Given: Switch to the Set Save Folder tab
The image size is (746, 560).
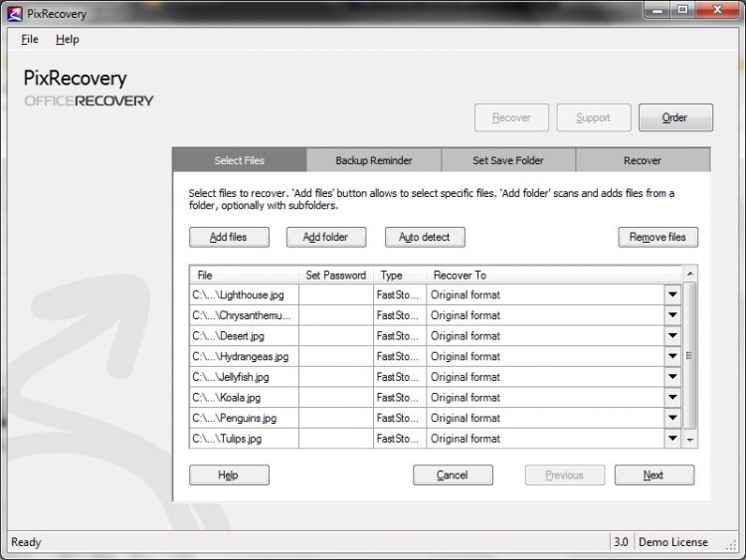Looking at the screenshot, I should pos(508,160).
